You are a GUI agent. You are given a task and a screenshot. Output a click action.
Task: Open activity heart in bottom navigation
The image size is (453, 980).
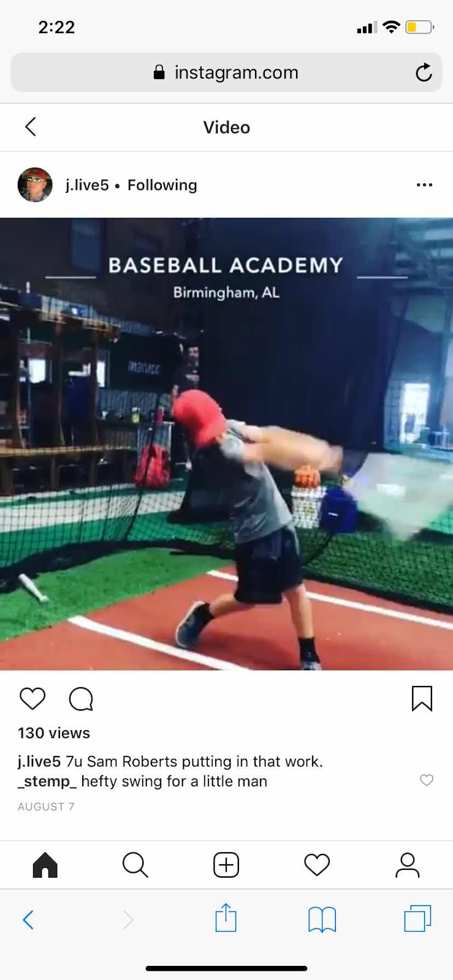click(x=317, y=865)
